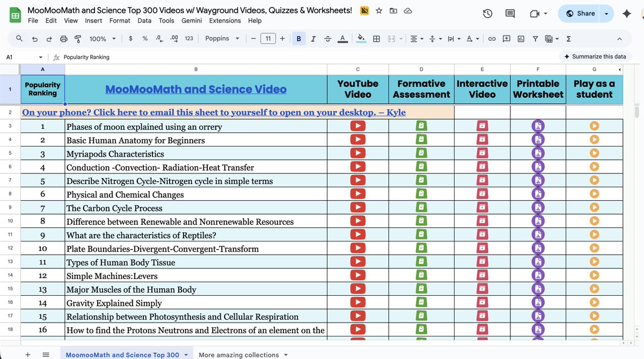
Task: Open horizontal align dropdown
Action: point(416,39)
